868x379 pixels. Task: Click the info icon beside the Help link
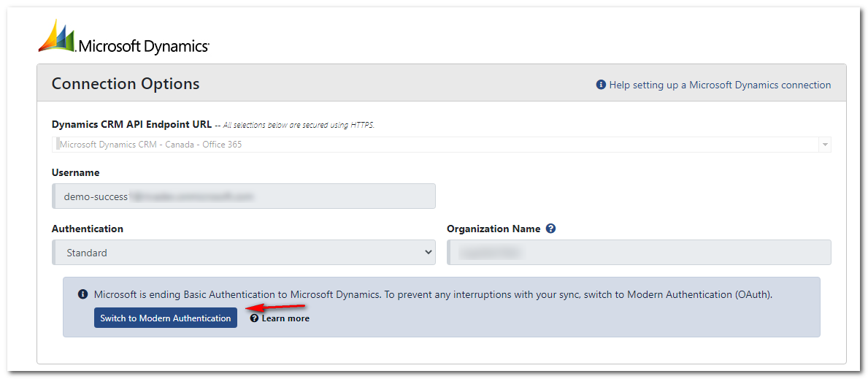pos(601,85)
